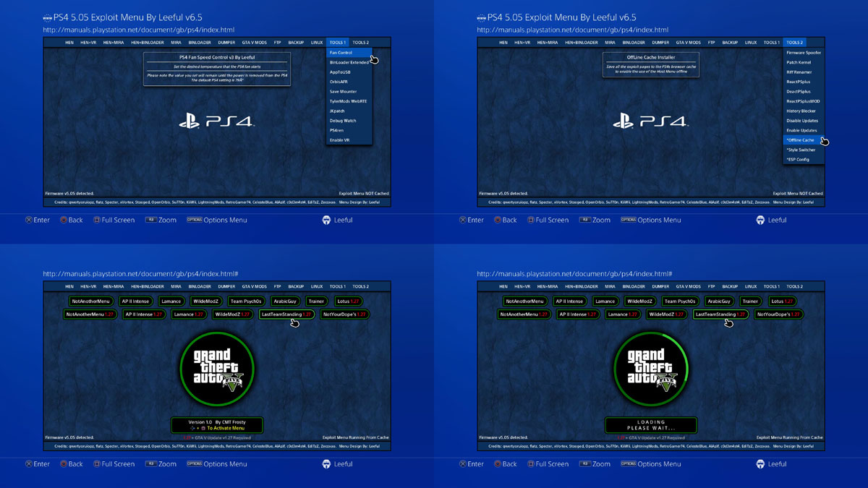Choose Save Mounter from the dropdown
The width and height of the screenshot is (868, 488).
click(349, 92)
